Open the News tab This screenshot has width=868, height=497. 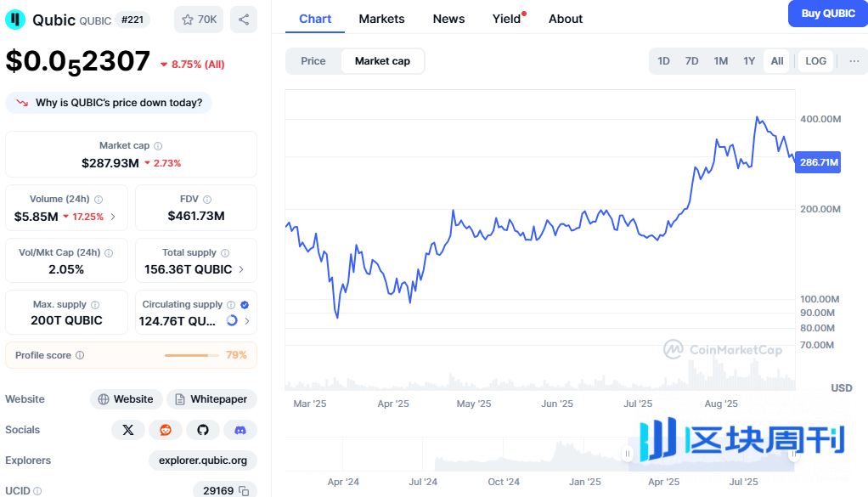pos(449,19)
